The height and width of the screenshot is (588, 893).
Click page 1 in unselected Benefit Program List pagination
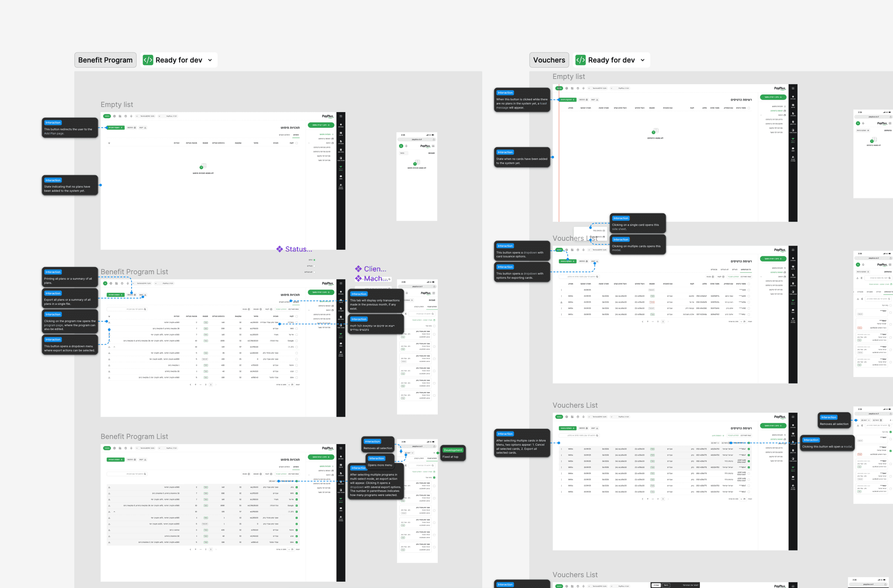(x=211, y=385)
